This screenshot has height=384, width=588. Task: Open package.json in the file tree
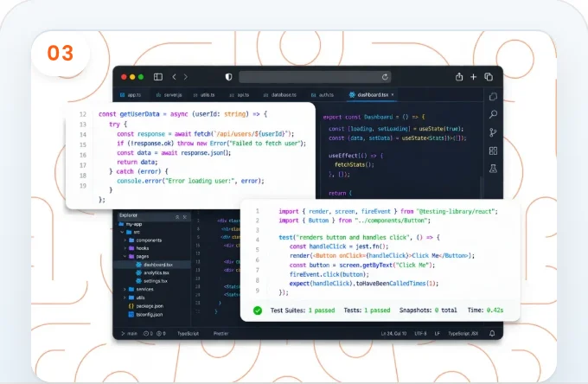pyautogui.click(x=146, y=306)
